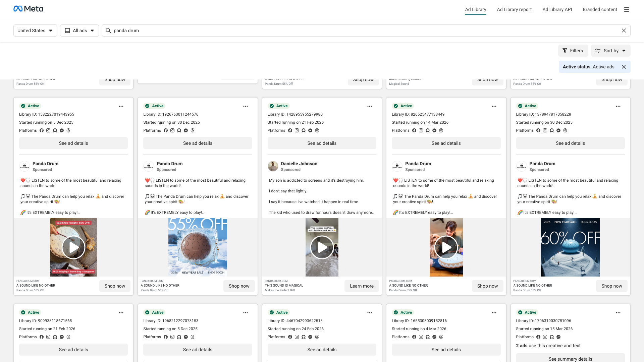Clear the panda drum search text
Viewport: 644px width, 362px height.
coord(624,31)
